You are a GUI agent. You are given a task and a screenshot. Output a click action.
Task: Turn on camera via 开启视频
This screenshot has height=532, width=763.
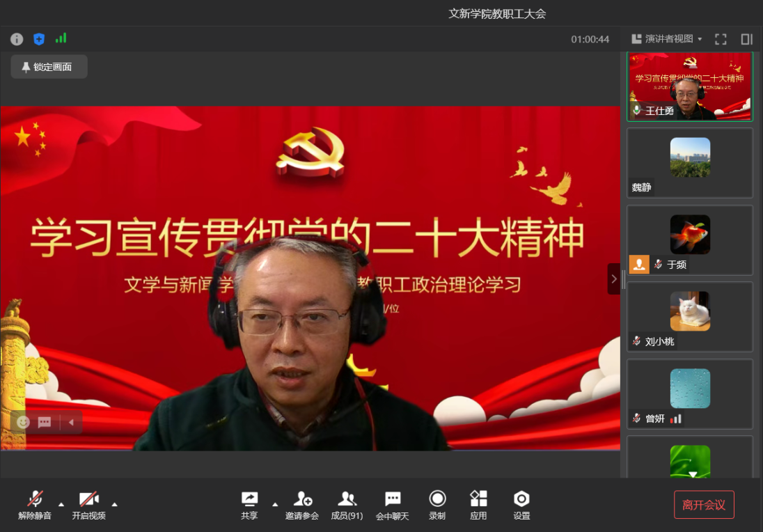pyautogui.click(x=88, y=505)
